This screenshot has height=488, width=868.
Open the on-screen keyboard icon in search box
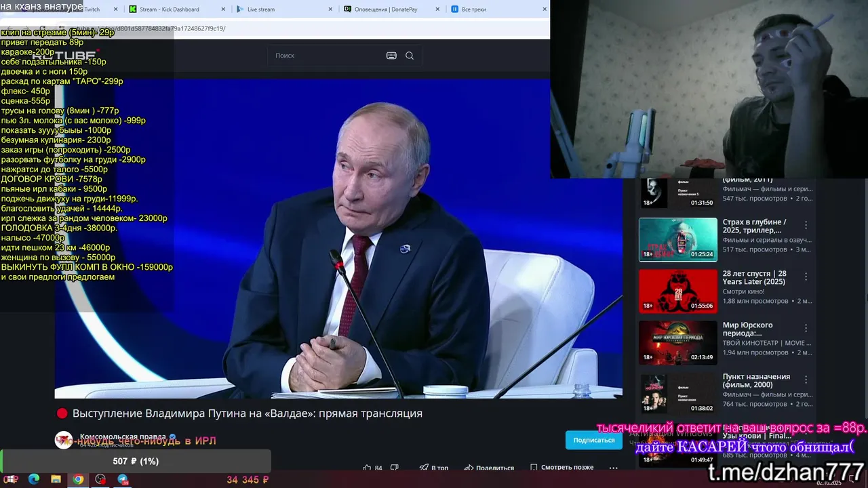(391, 56)
